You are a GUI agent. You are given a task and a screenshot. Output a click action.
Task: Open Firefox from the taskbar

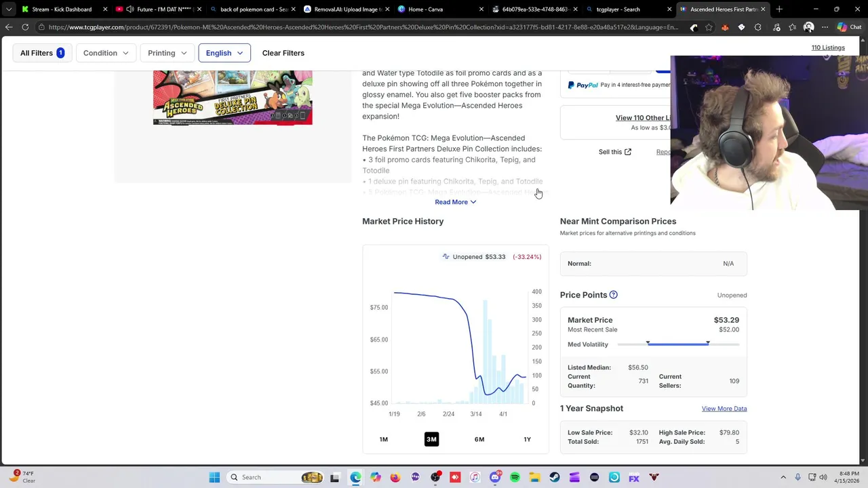coord(395,477)
